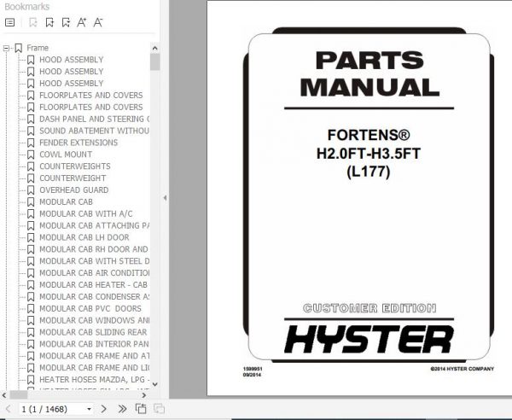Click the add new bookmark icon

point(49,22)
